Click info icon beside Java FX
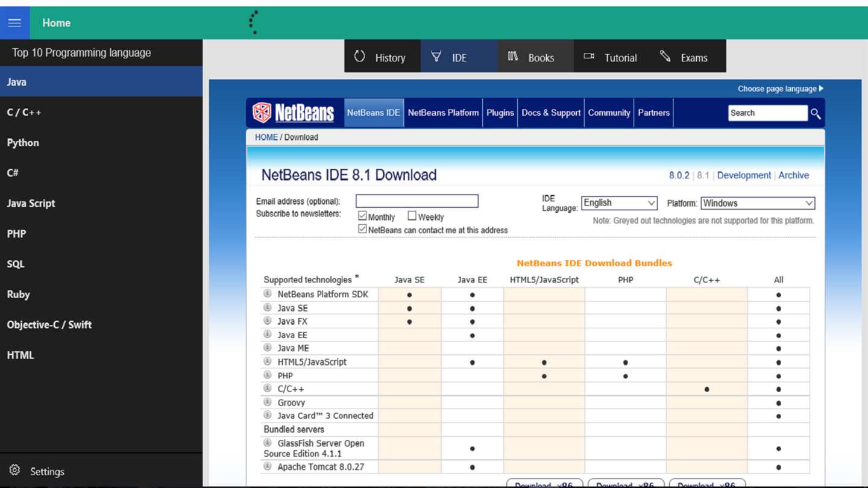The height and width of the screenshot is (488, 868). click(x=268, y=321)
